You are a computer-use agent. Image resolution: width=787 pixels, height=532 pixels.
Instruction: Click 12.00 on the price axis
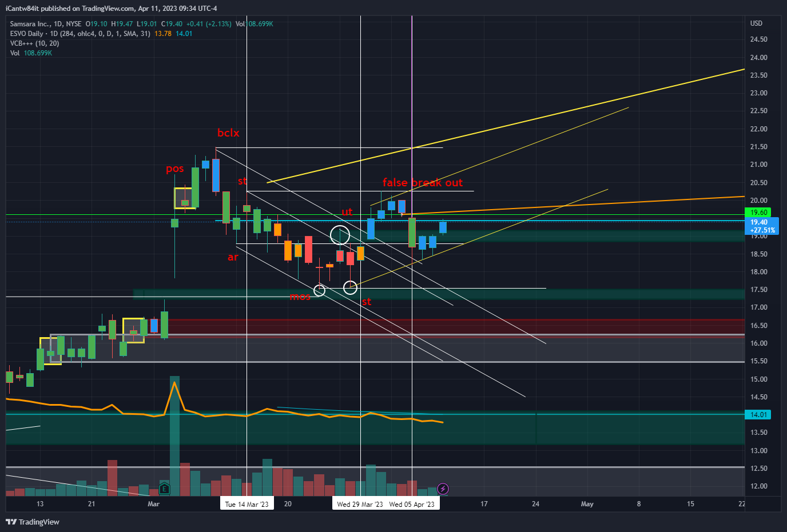[x=758, y=486]
